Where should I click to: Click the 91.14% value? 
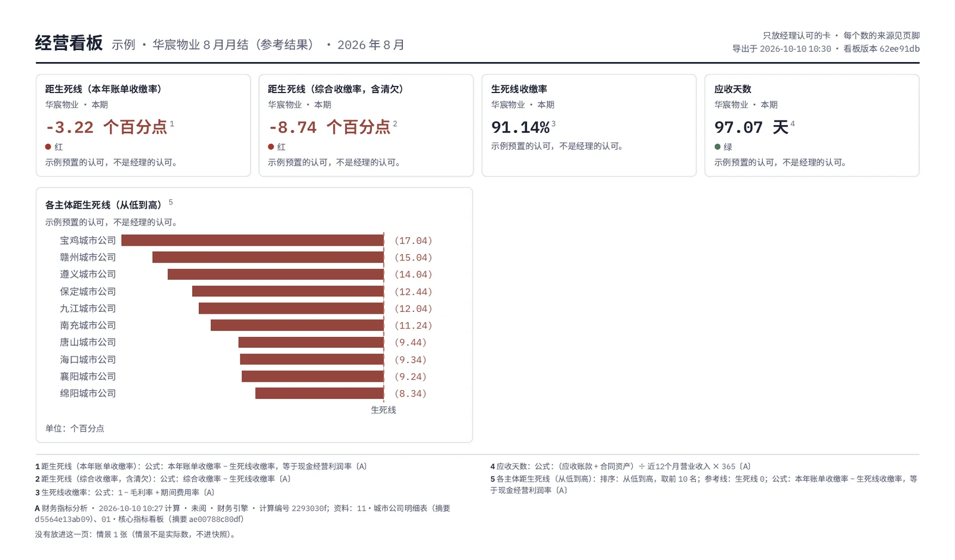pyautogui.click(x=520, y=127)
